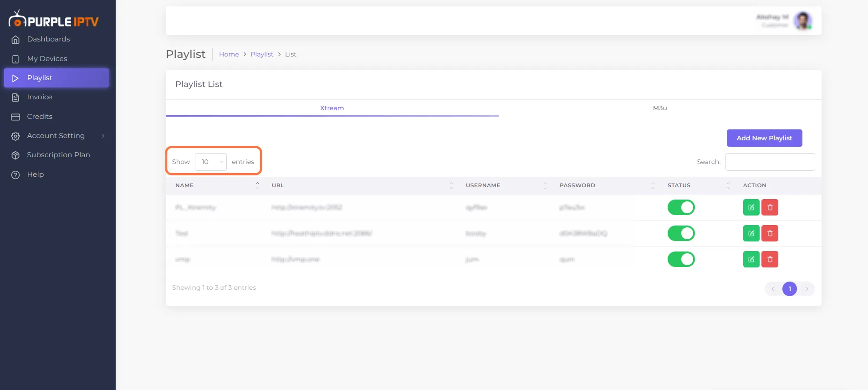Toggle status of first playlist row

tap(681, 207)
